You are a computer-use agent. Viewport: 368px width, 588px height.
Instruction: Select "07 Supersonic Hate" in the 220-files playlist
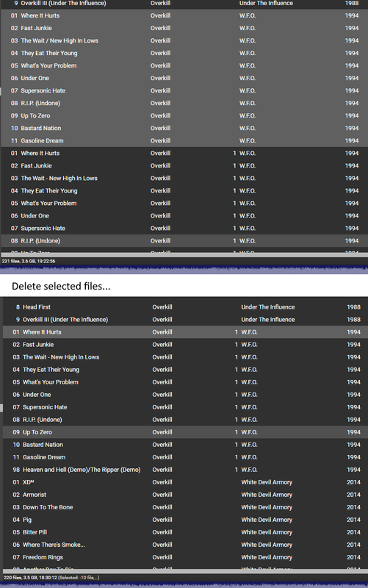186,407
